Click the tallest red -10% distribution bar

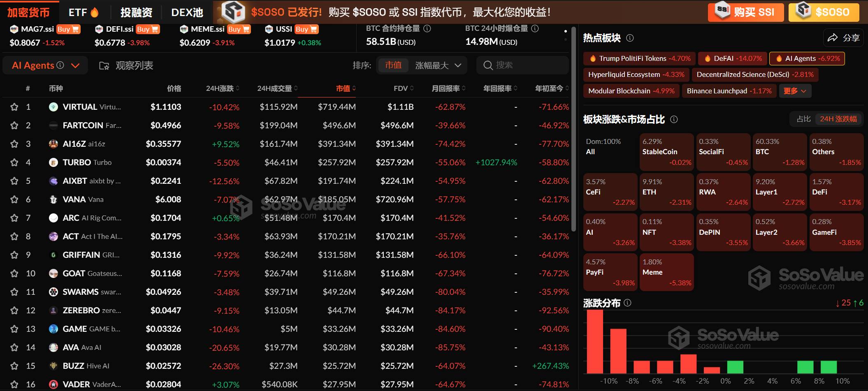tap(595, 341)
